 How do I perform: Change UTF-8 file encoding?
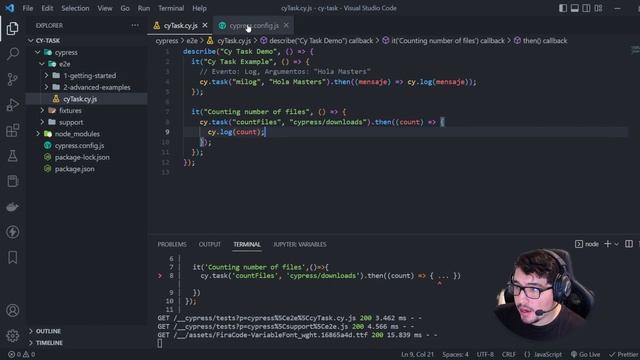point(485,354)
